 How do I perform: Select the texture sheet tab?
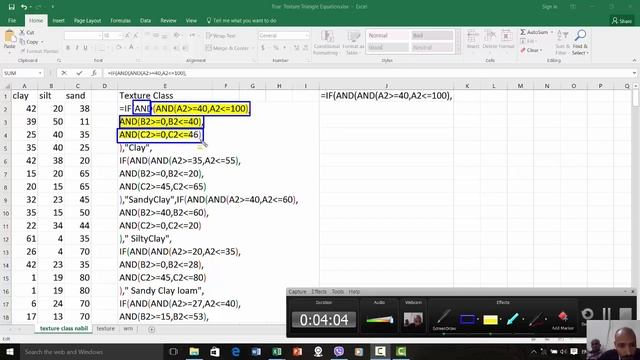pos(106,329)
